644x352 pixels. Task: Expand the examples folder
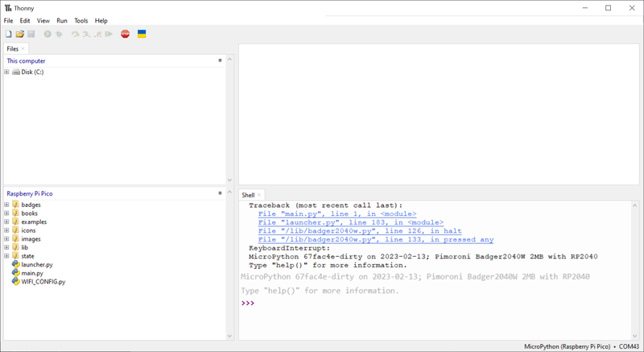6,222
